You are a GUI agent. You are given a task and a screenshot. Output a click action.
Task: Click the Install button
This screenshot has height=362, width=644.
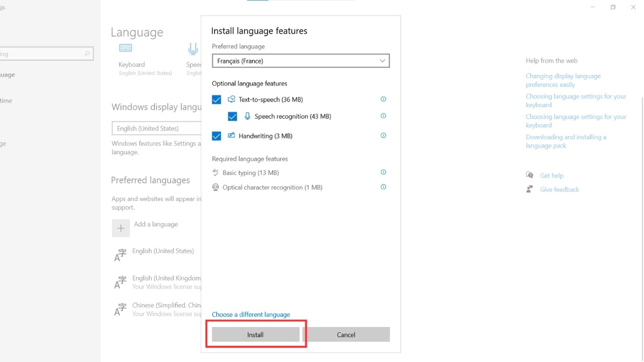256,334
